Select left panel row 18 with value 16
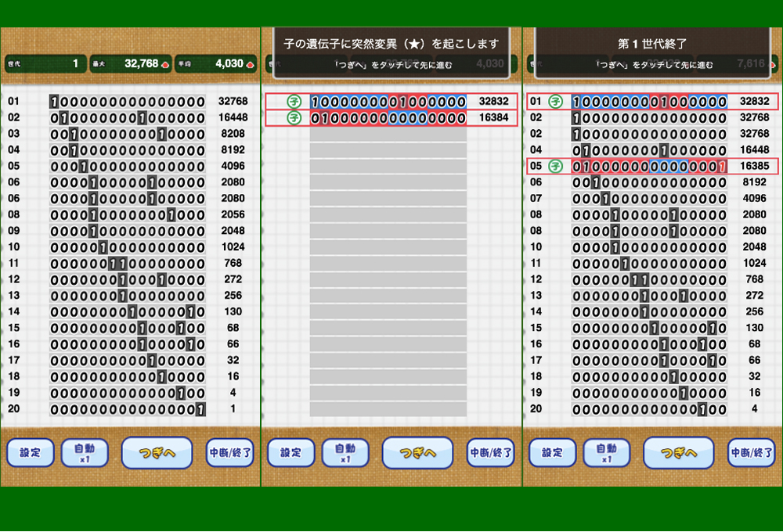The height and width of the screenshot is (532, 783). 128,377
